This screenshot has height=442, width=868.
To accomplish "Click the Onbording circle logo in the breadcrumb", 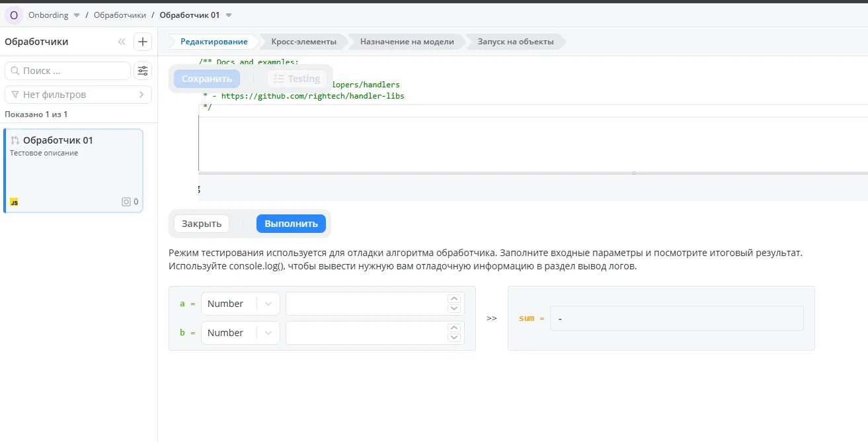I will point(13,15).
